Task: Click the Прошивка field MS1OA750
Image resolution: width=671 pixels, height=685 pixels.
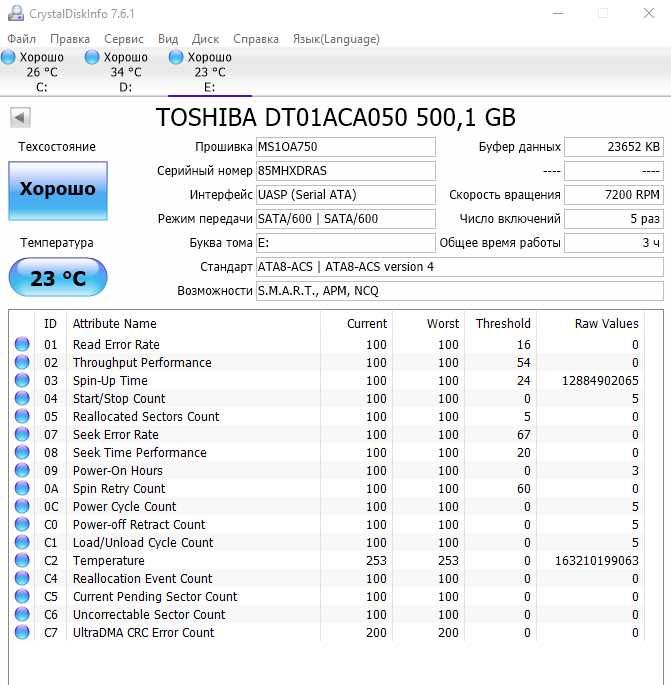Action: [x=346, y=147]
